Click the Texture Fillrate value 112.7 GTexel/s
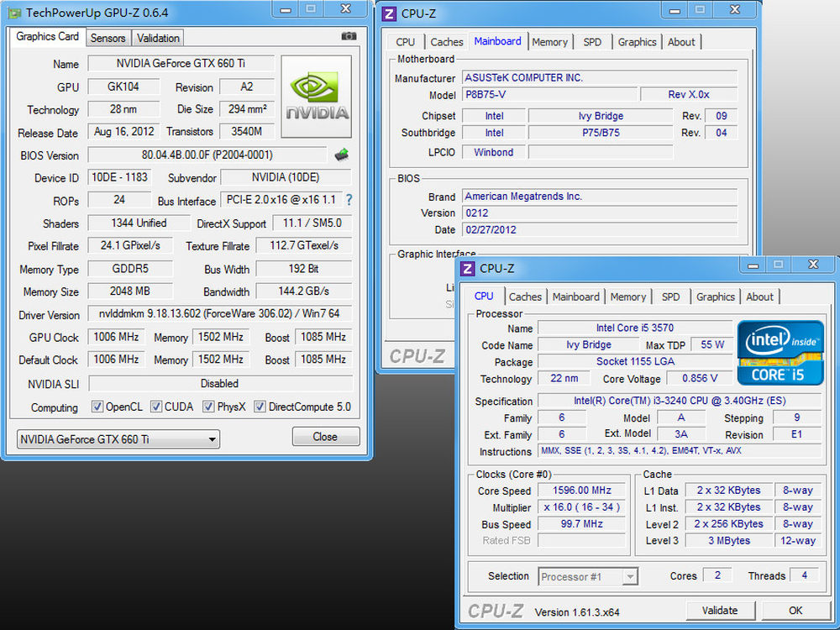This screenshot has height=630, width=840. click(x=304, y=245)
